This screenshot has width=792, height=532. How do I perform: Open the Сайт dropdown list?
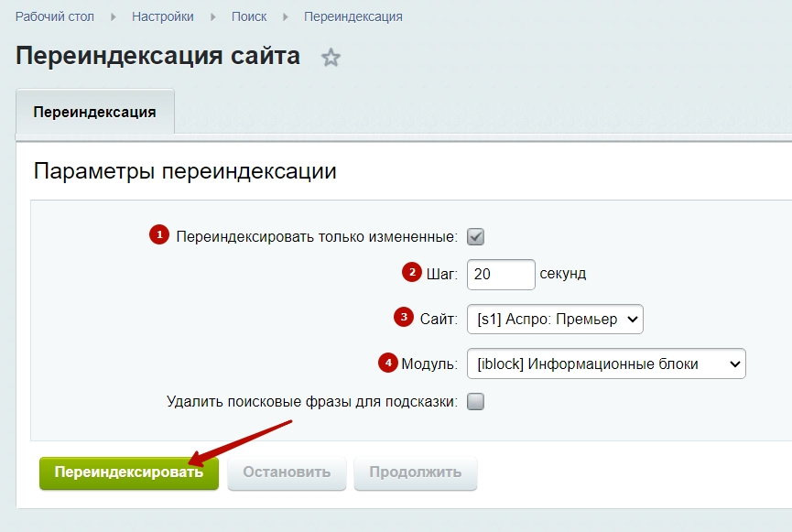click(x=555, y=319)
